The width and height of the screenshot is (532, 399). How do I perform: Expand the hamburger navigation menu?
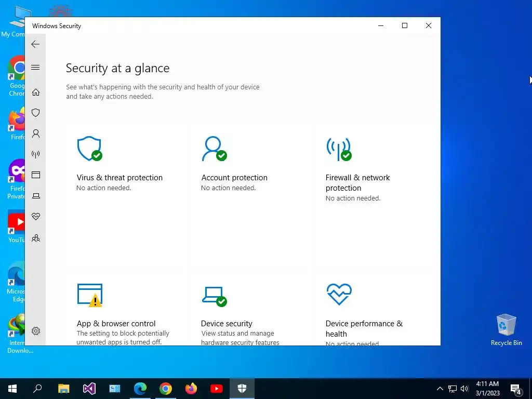click(x=35, y=67)
